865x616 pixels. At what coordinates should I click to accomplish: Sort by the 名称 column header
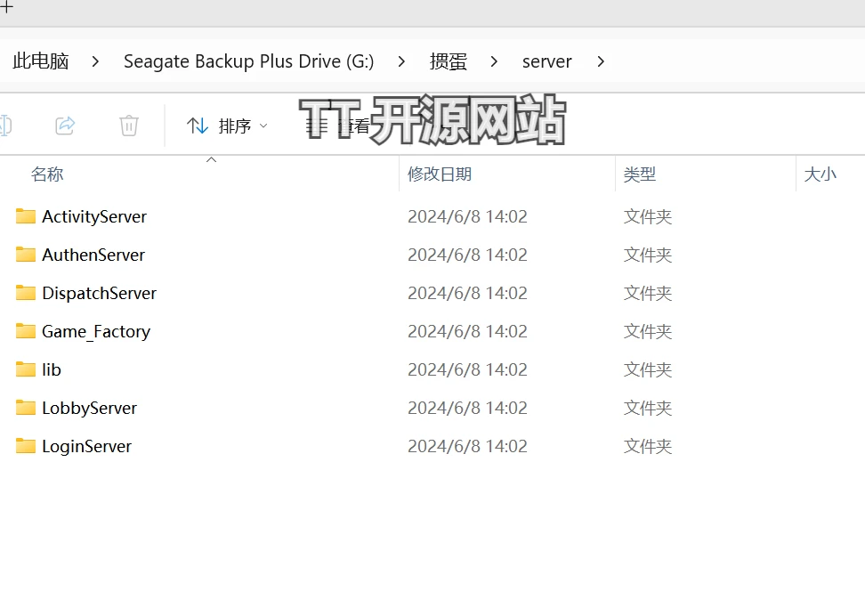pos(47,174)
